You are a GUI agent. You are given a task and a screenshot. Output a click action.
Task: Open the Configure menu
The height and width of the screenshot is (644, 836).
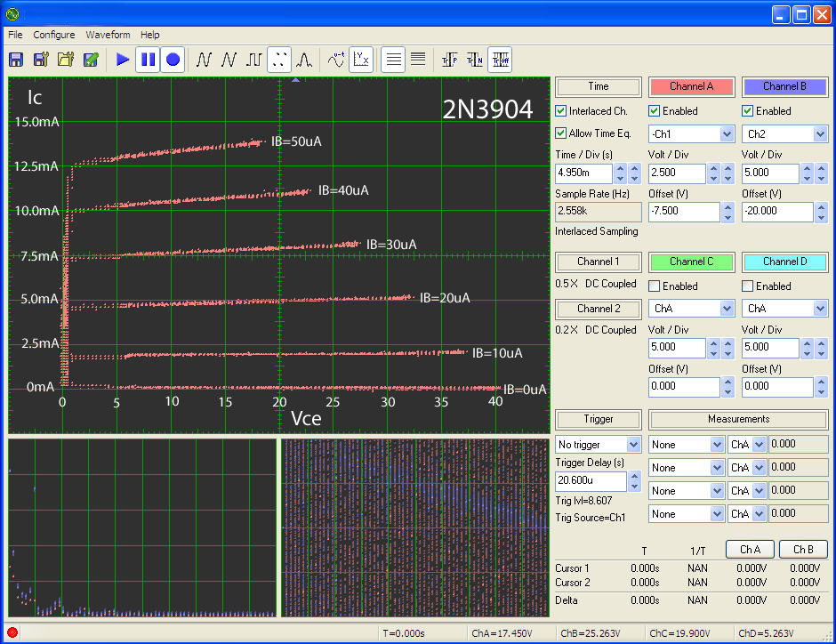coord(54,35)
